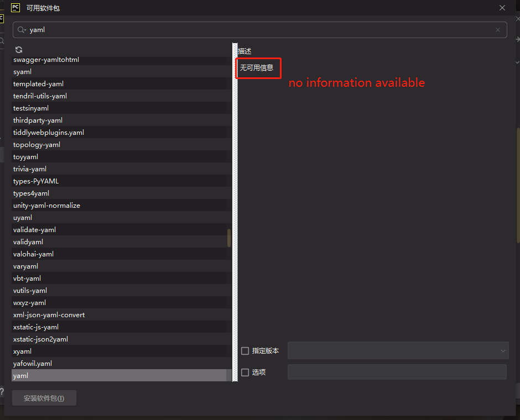Select the templated-yaml package
The width and height of the screenshot is (520, 420).
[x=38, y=83]
